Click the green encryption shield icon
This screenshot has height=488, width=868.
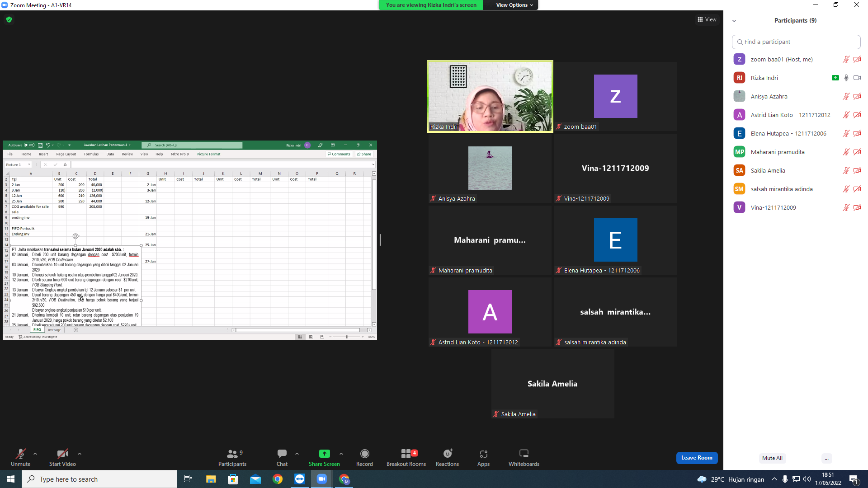[x=9, y=19]
